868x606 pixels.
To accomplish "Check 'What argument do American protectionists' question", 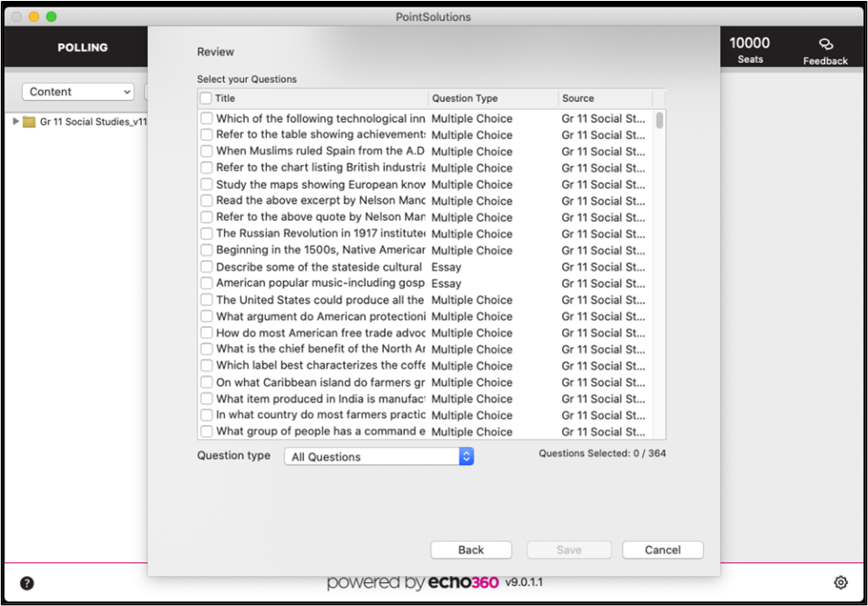I will click(x=206, y=316).
